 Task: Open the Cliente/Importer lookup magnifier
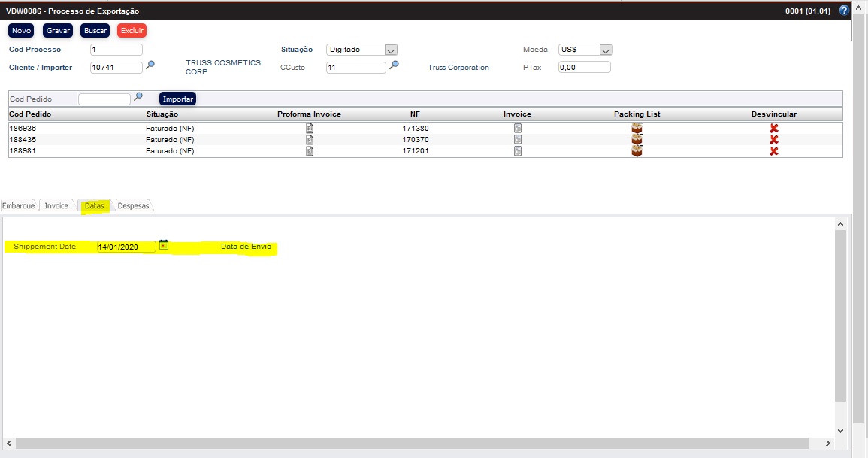click(150, 65)
